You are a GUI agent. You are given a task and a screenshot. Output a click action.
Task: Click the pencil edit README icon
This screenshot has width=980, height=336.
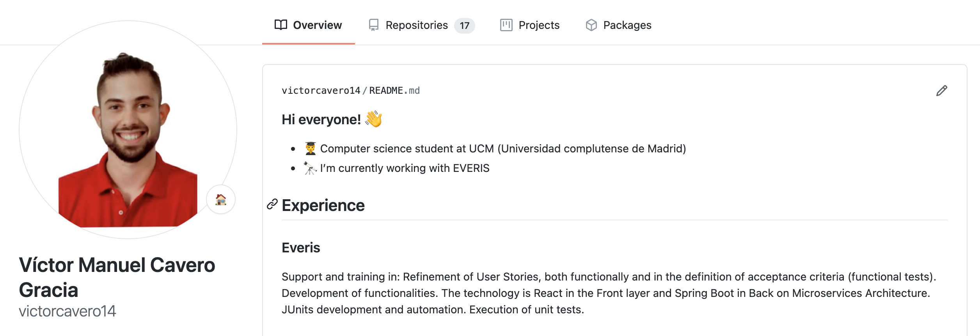click(x=941, y=91)
